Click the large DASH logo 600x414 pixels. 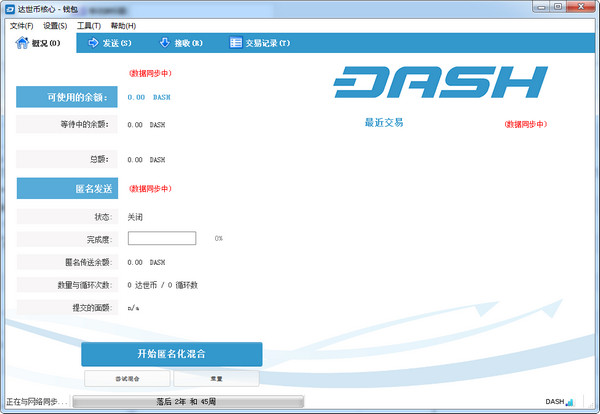tap(440, 82)
